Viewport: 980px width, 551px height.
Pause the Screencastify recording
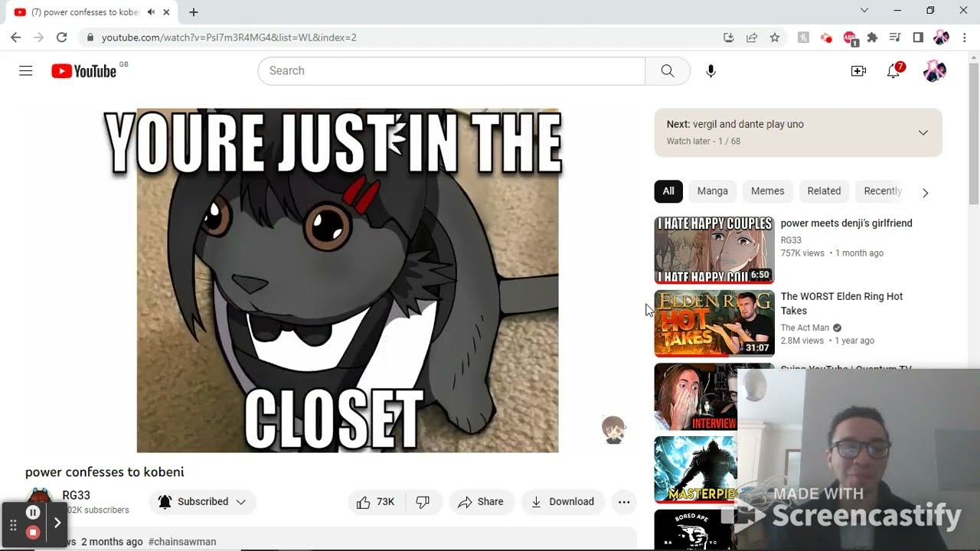click(x=33, y=513)
